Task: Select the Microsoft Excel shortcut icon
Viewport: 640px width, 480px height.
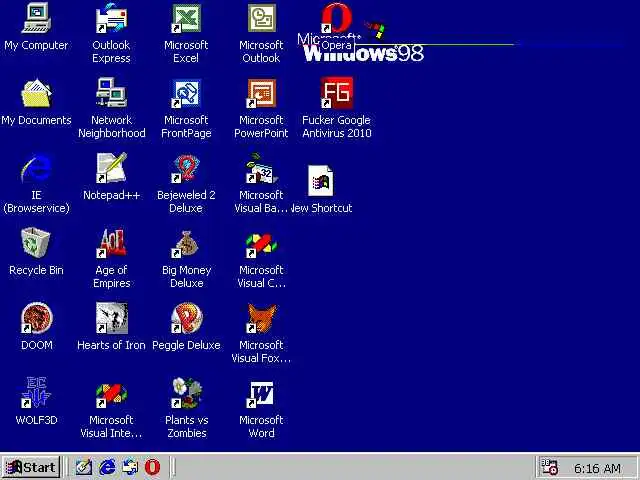Action: tap(186, 18)
